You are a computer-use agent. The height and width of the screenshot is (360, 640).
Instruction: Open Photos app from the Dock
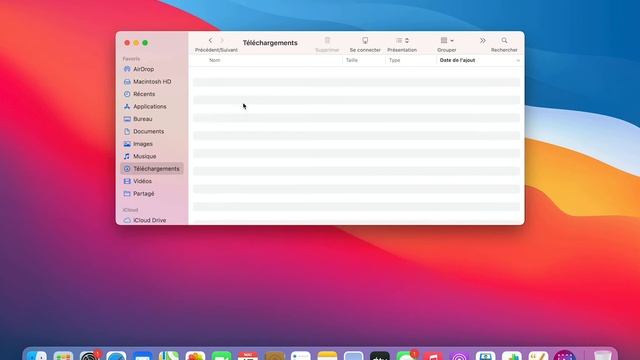coord(195,356)
